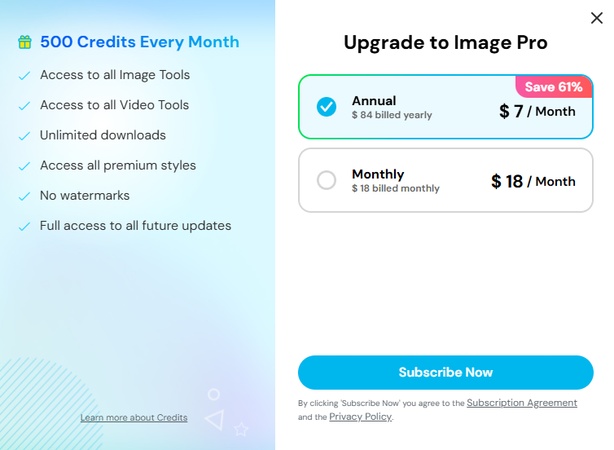Click the decorative star icon at bottom
Viewport: 614px width, 450px height.
[x=240, y=429]
